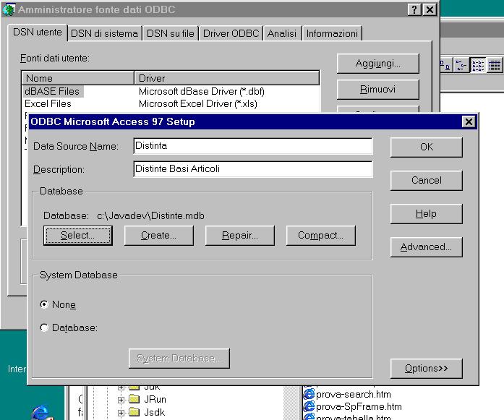Click the OK button in Access Setup
This screenshot has height=420, width=504.
coord(426,147)
